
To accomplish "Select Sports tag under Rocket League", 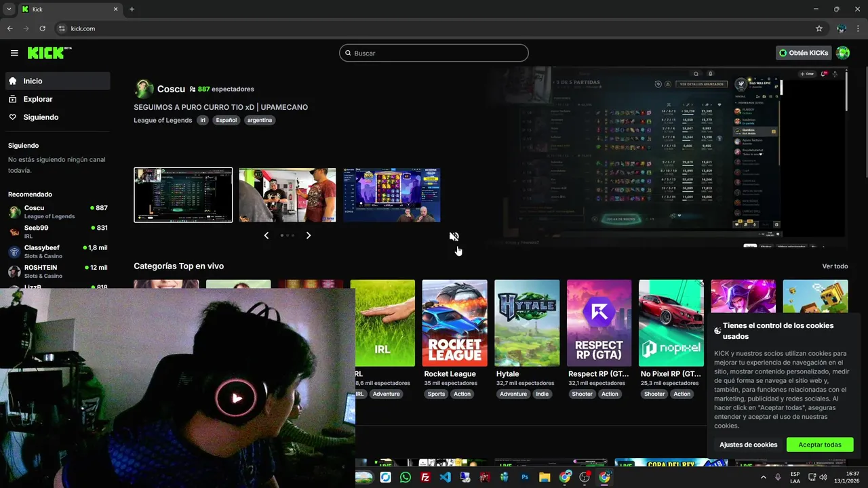I will [x=436, y=394].
